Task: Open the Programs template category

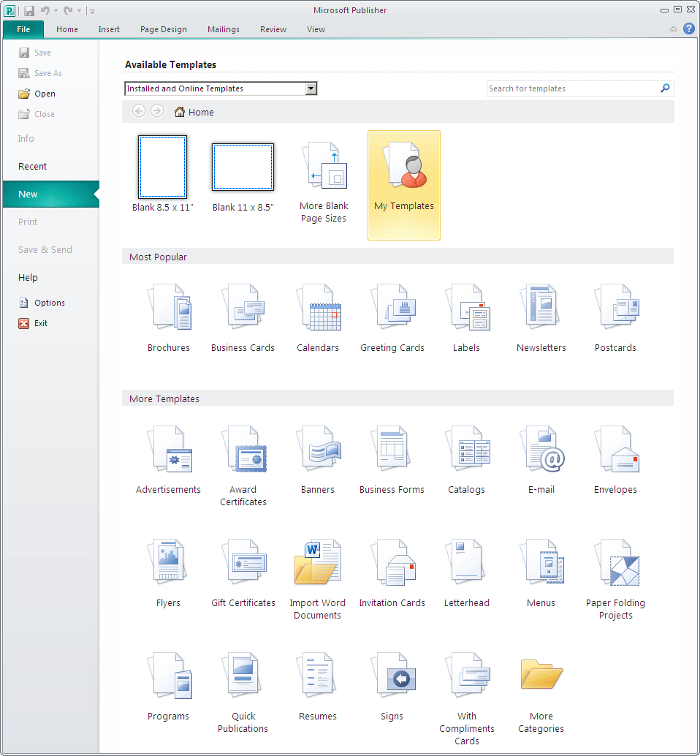Action: coord(168,687)
